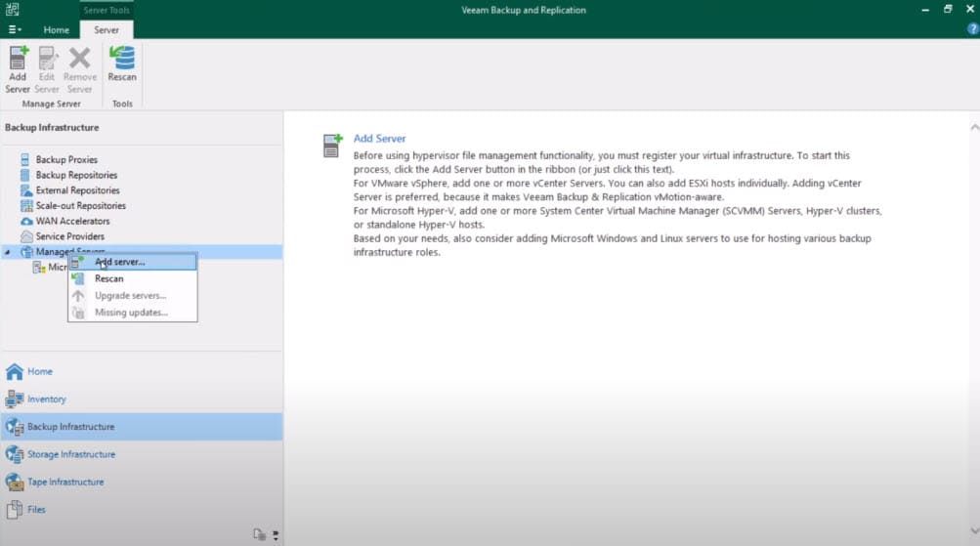
Task: Select the Server ribbon tab
Action: coord(107,30)
